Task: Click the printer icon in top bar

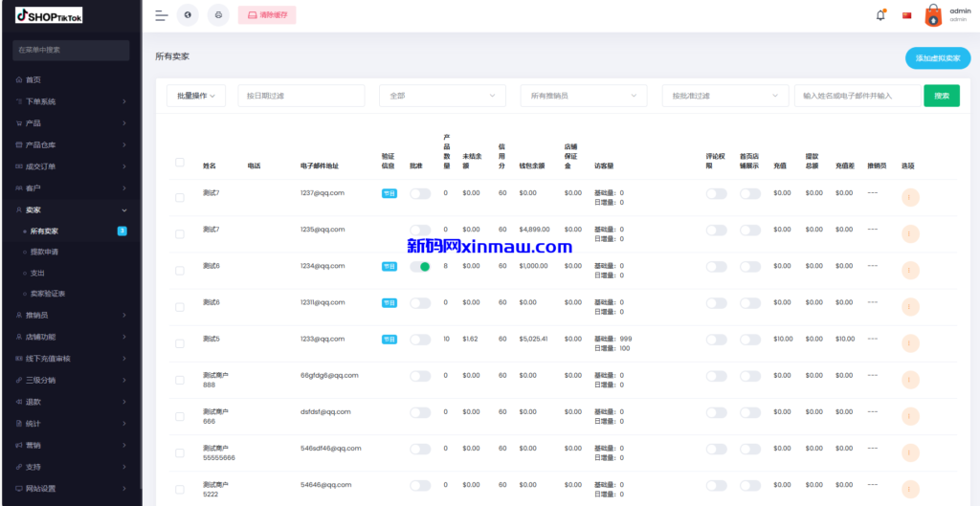Action: 219,15
